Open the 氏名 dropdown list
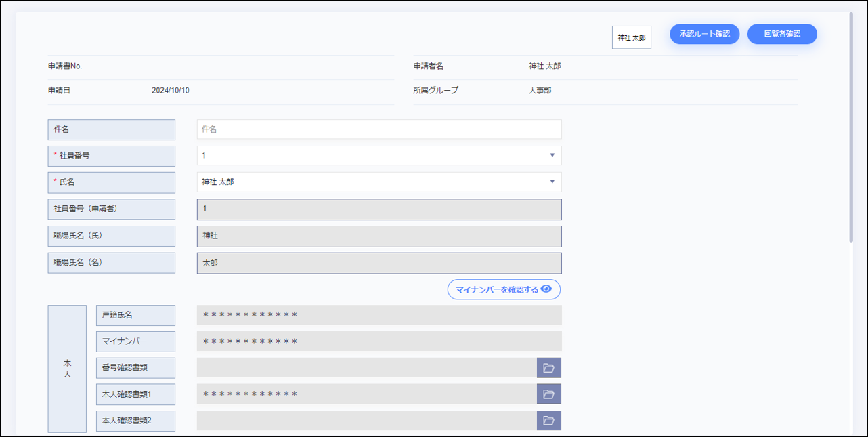Viewport: 868px width, 437px height. tap(552, 182)
